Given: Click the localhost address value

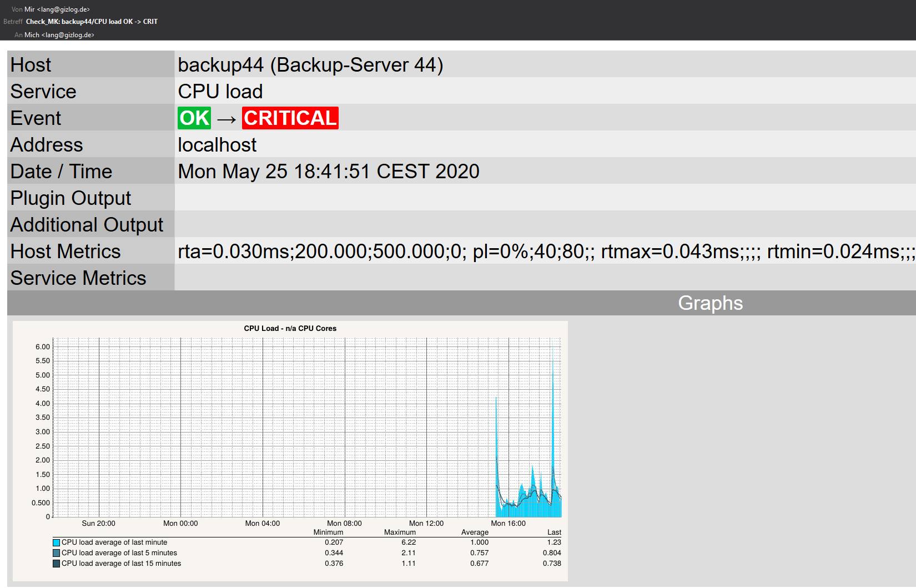Looking at the screenshot, I should click(217, 145).
